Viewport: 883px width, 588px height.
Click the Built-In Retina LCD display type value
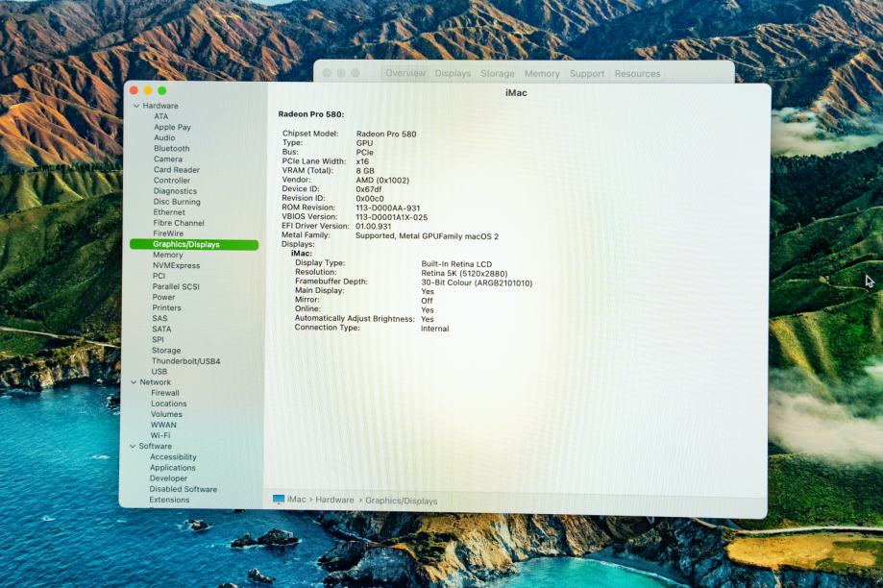(456, 264)
